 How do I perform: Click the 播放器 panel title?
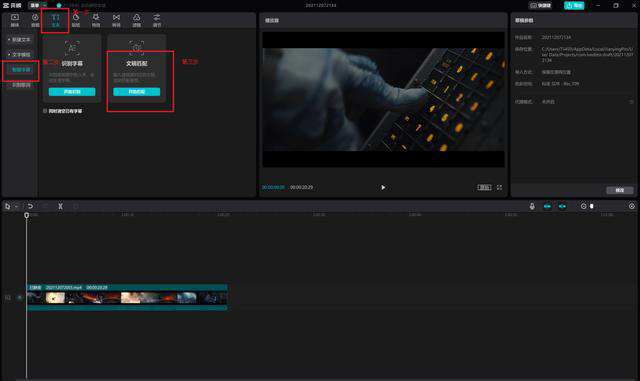(x=272, y=20)
